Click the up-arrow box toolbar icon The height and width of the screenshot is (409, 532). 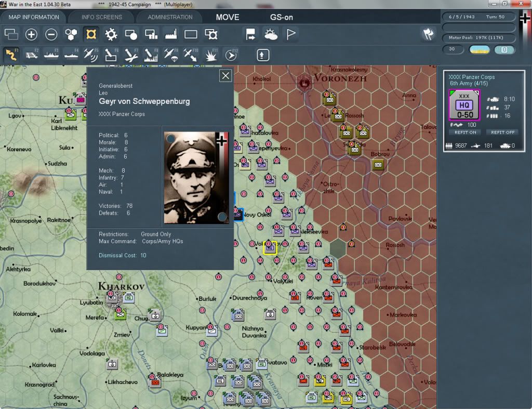262,55
